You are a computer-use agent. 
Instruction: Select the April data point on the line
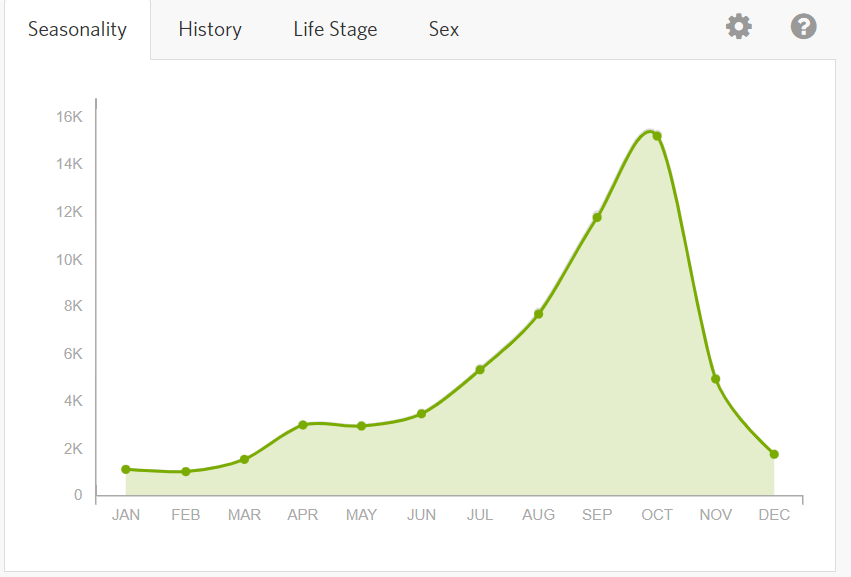[x=303, y=425]
